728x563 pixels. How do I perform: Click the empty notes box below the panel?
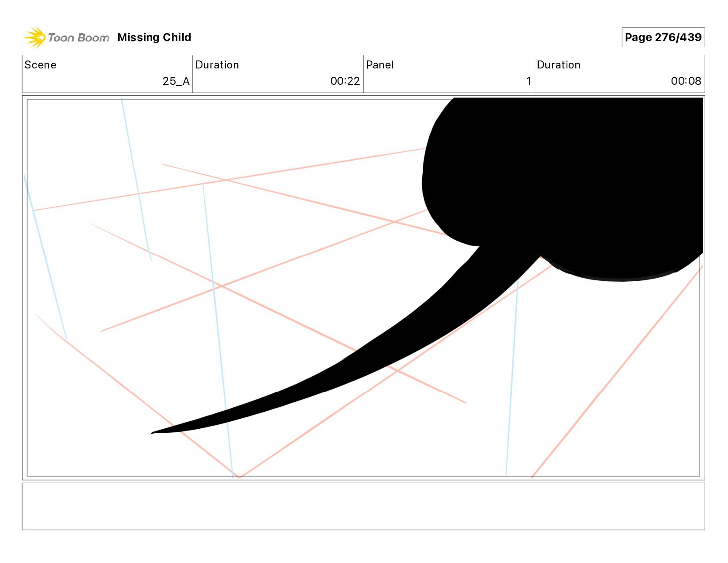pyautogui.click(x=363, y=506)
